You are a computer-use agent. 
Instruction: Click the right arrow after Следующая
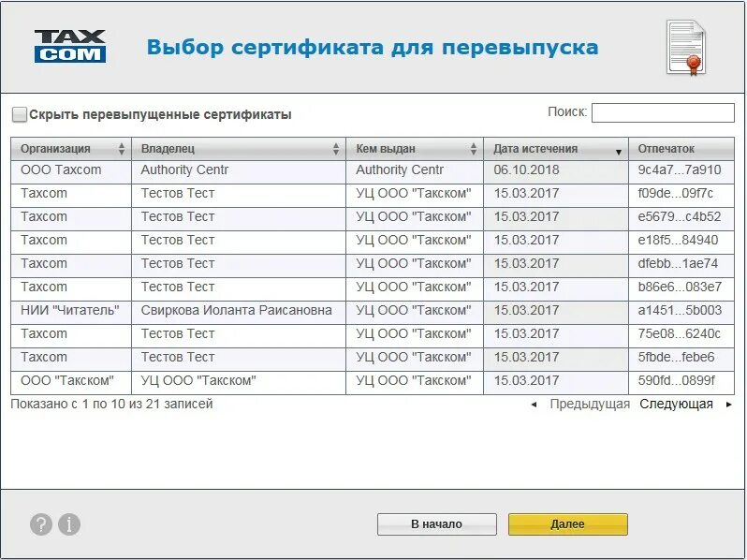[728, 405]
